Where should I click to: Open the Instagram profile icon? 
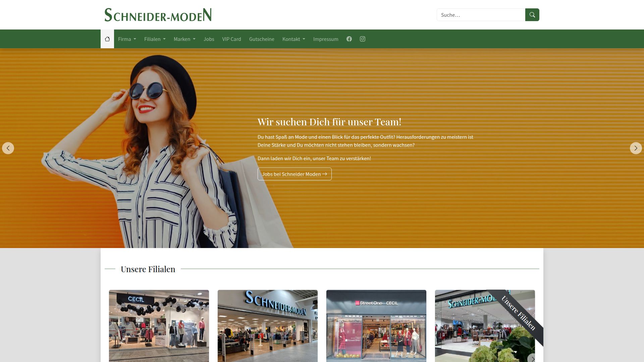[363, 39]
